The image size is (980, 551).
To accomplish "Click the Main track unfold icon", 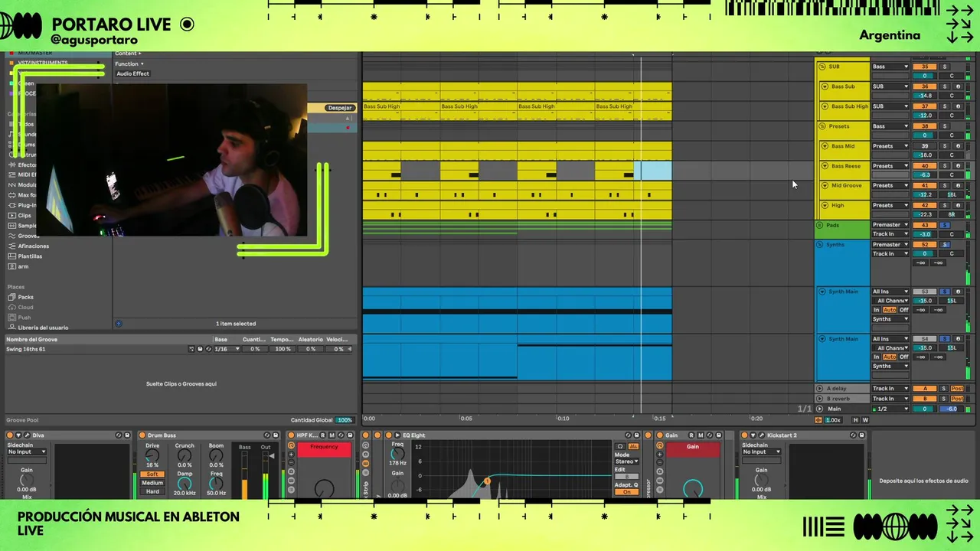I will 819,409.
